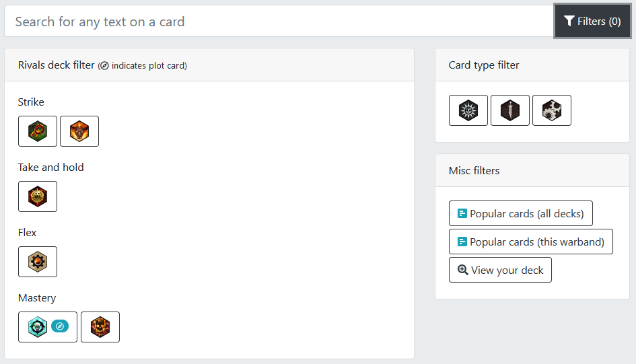This screenshot has width=636, height=364.
Task: Select the orange Strike deck icon
Action: (x=79, y=131)
